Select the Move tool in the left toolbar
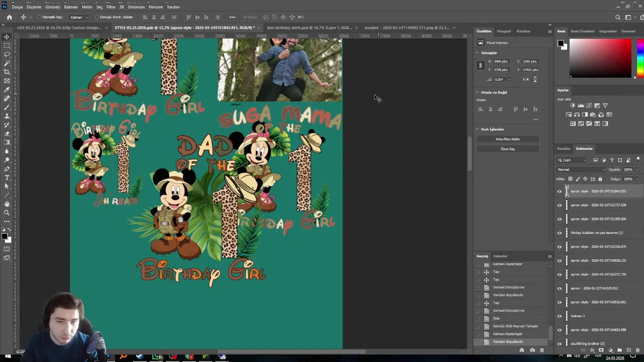The width and height of the screenshot is (644, 362). (x=7, y=37)
